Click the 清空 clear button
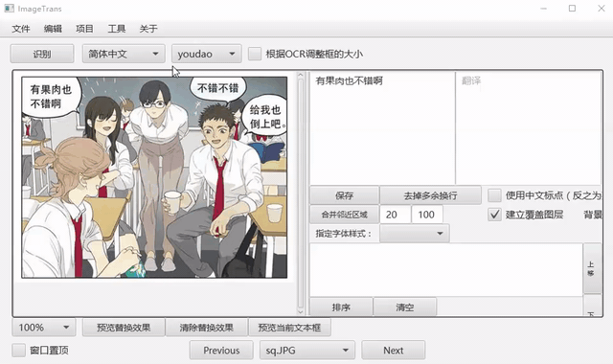Viewport: 613px width, 364px height. (404, 307)
